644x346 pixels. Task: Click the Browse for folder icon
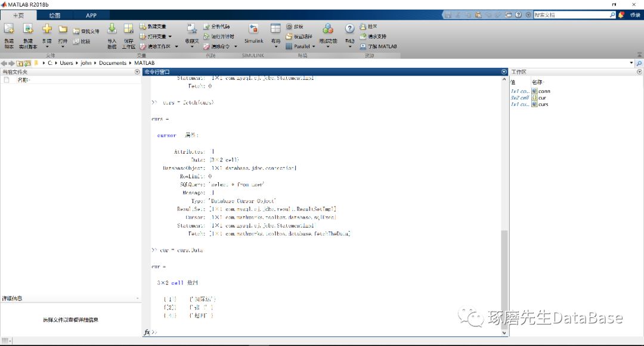coord(27,63)
